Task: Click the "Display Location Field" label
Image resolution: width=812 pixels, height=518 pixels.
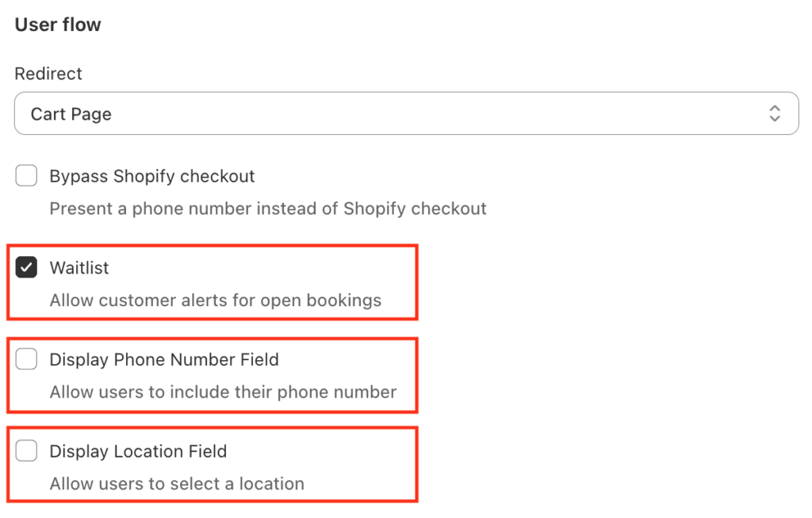Action: [x=138, y=451]
